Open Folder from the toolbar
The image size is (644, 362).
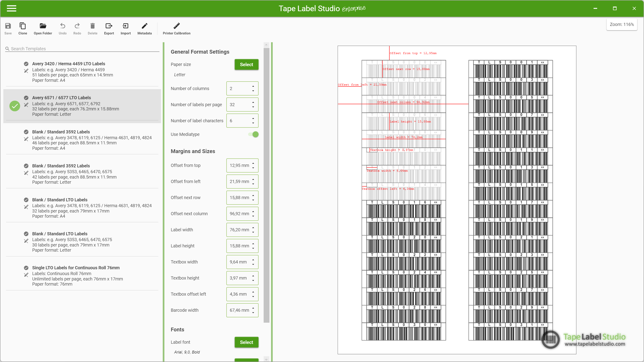click(x=43, y=29)
